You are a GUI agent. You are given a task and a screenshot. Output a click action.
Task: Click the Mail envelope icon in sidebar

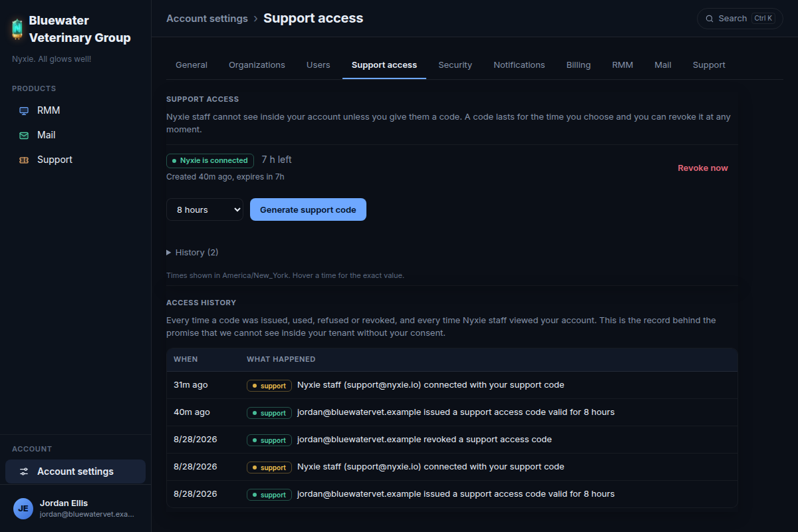point(24,136)
